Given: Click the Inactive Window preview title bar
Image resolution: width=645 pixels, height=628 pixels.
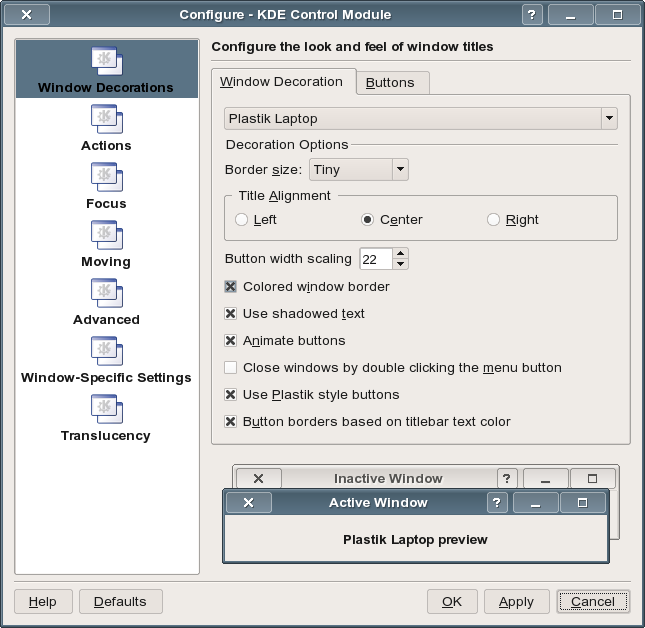Looking at the screenshot, I should point(388,478).
